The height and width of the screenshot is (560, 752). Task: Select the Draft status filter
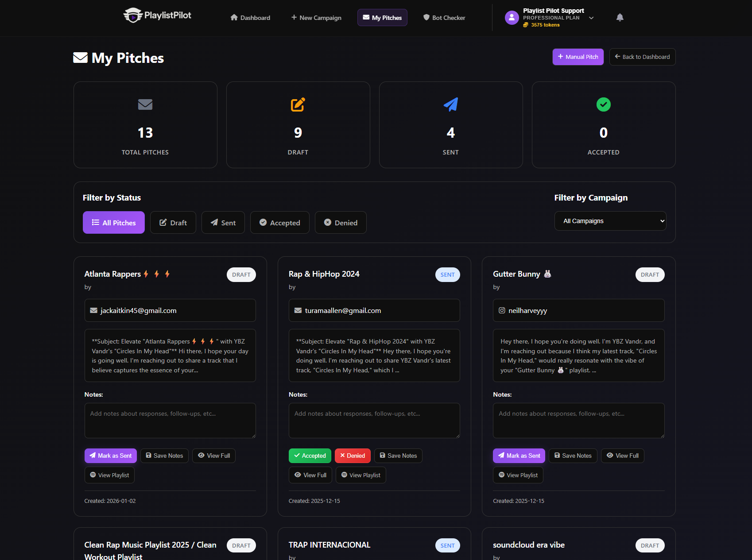click(x=173, y=222)
